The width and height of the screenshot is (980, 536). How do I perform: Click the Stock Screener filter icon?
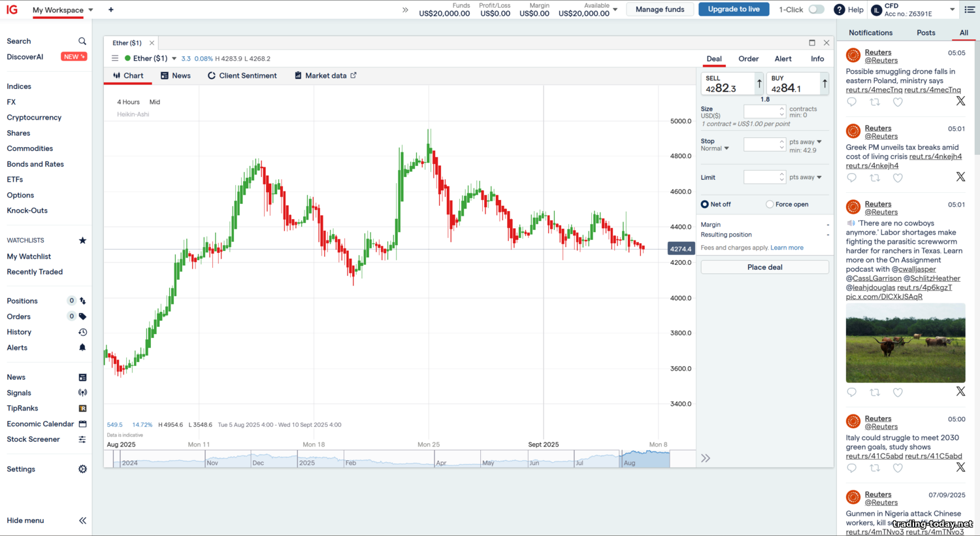coord(82,440)
